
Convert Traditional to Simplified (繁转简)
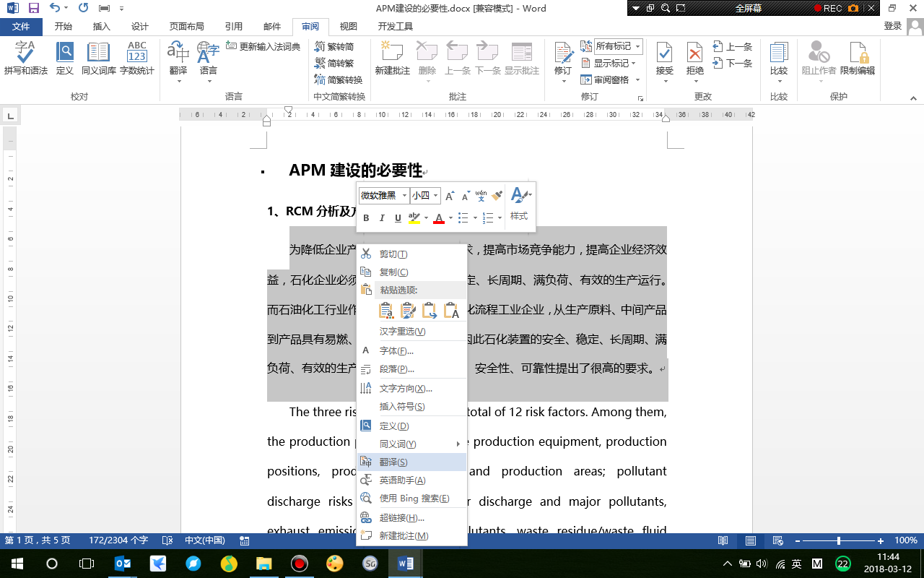click(334, 46)
